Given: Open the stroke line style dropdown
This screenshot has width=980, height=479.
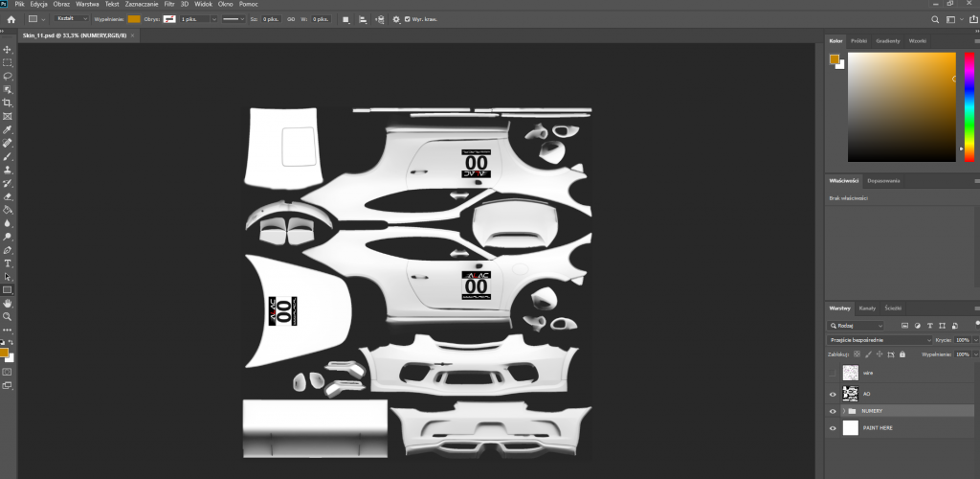Looking at the screenshot, I should [x=234, y=19].
